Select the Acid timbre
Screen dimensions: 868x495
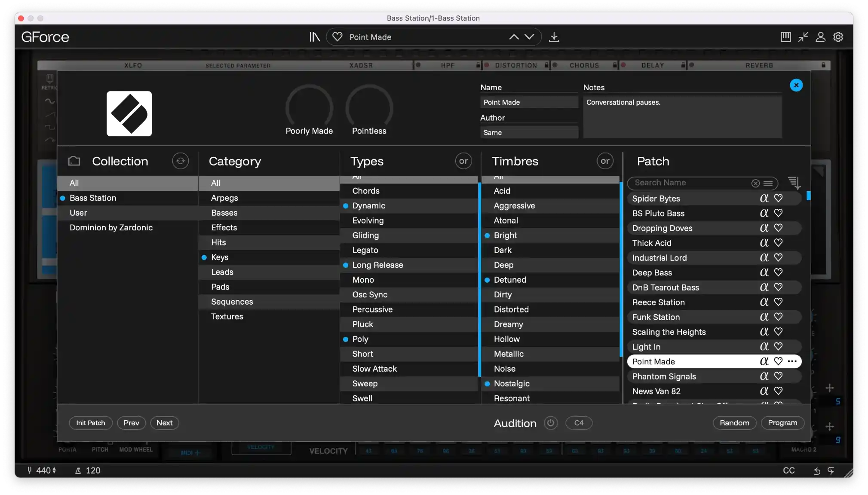[550, 191]
